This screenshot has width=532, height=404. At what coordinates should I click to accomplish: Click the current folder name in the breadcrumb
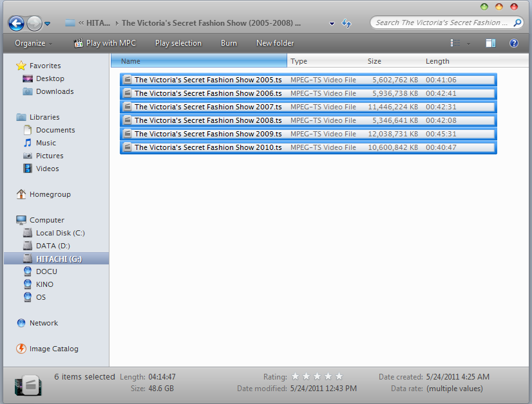(211, 23)
